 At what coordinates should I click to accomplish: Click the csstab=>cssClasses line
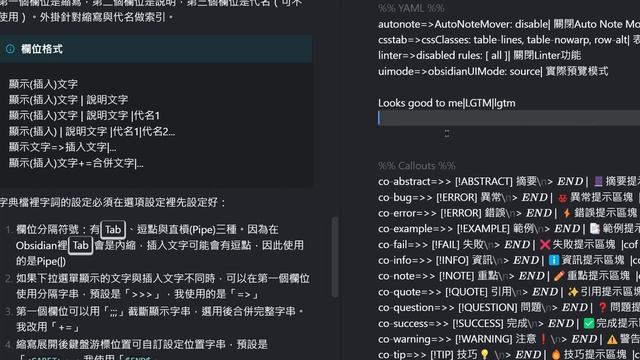509,40
